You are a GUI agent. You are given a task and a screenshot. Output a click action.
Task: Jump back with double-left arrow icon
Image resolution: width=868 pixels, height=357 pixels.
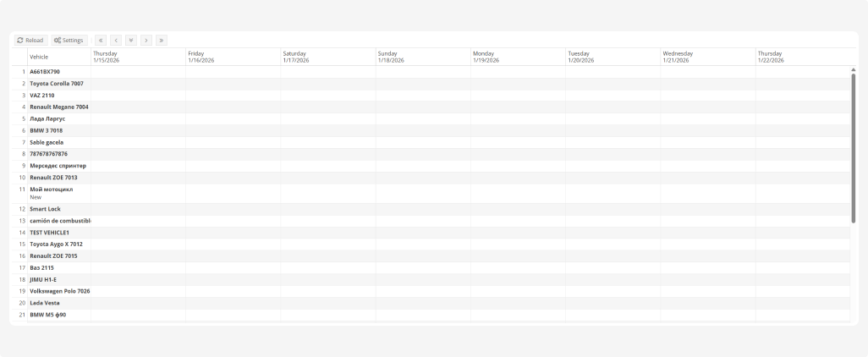(x=101, y=40)
